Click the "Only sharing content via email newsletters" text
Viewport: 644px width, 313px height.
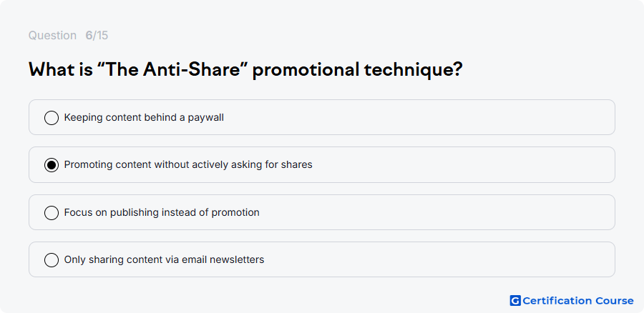click(164, 259)
